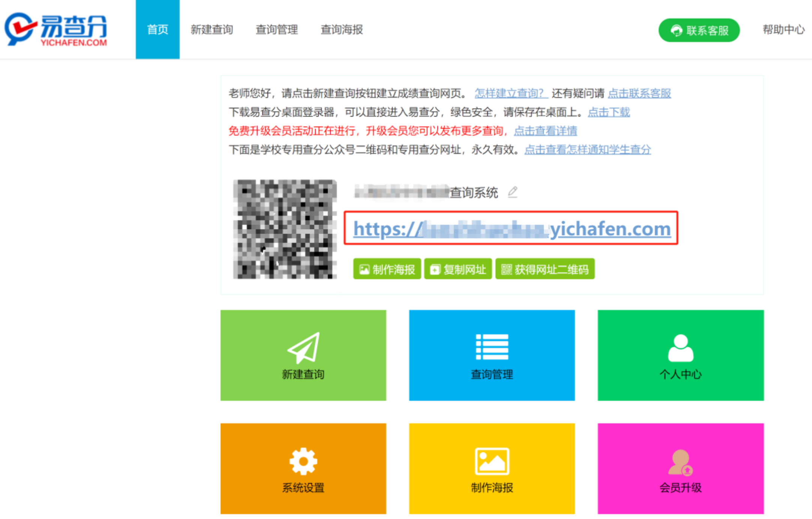812x519 pixels.
Task: Open 查询管理 in the top navigation
Action: coord(277,29)
